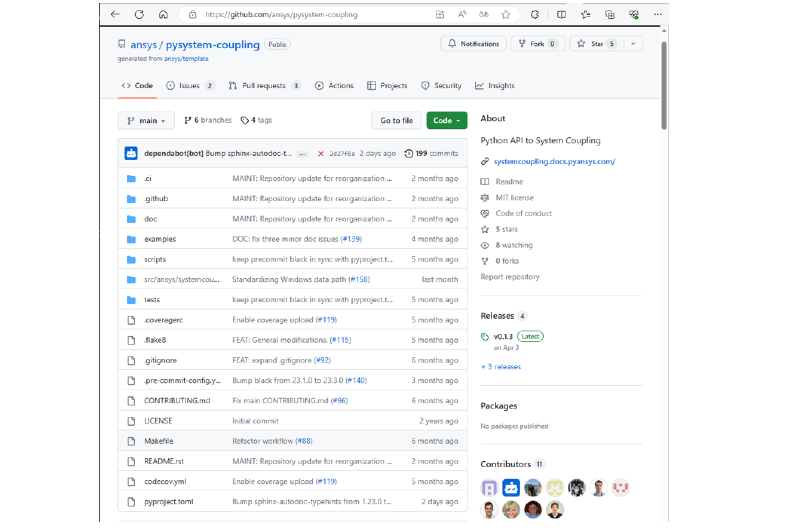800x529 pixels.
Task: Expand the star list dropdown arrow
Action: [634, 44]
